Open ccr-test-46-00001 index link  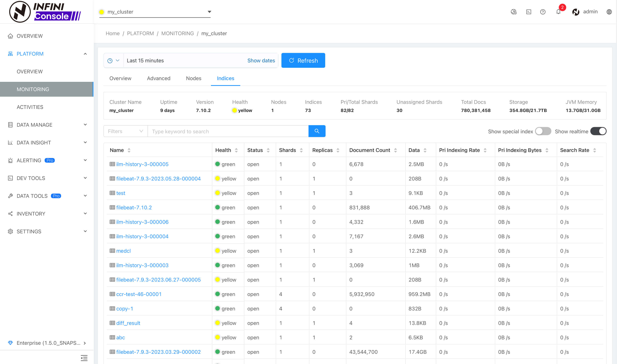pos(139,294)
